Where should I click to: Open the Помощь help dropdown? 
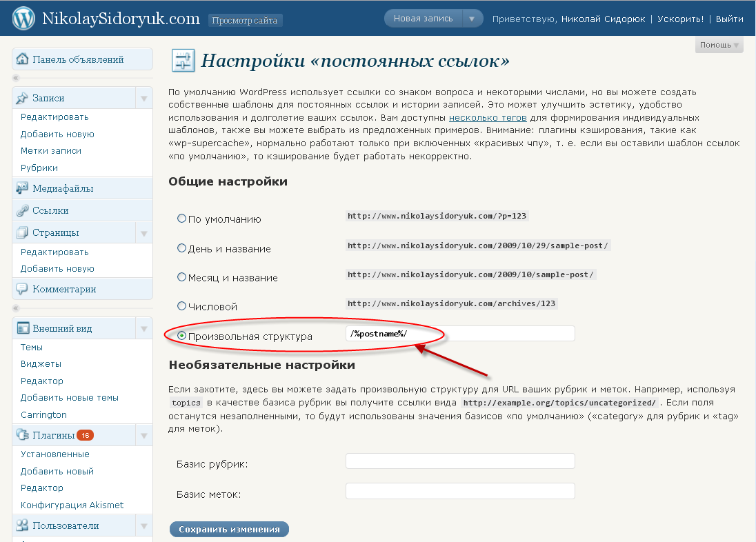719,45
